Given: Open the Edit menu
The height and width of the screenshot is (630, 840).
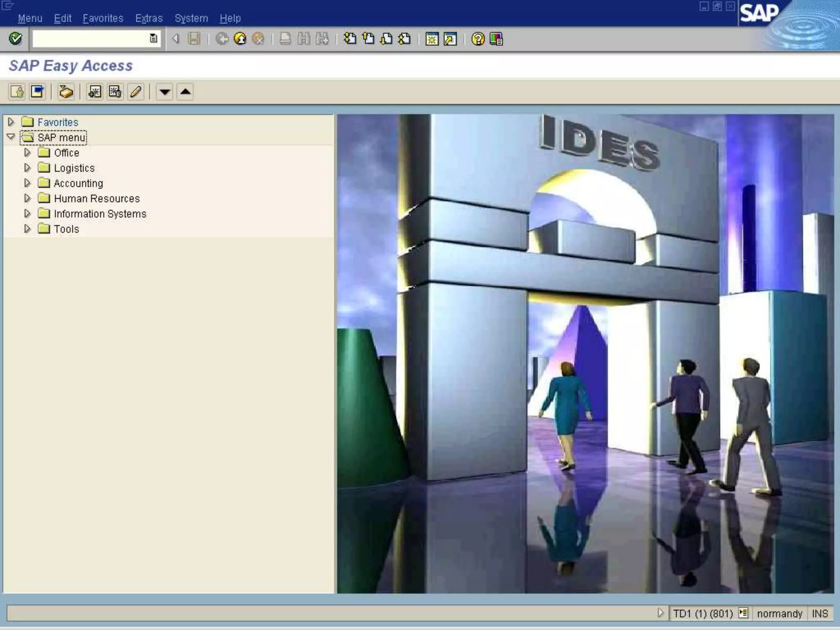Looking at the screenshot, I should [x=63, y=18].
